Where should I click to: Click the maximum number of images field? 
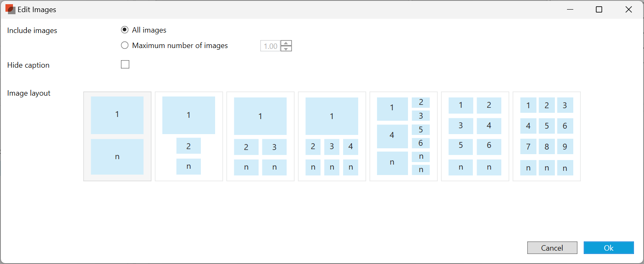(270, 46)
